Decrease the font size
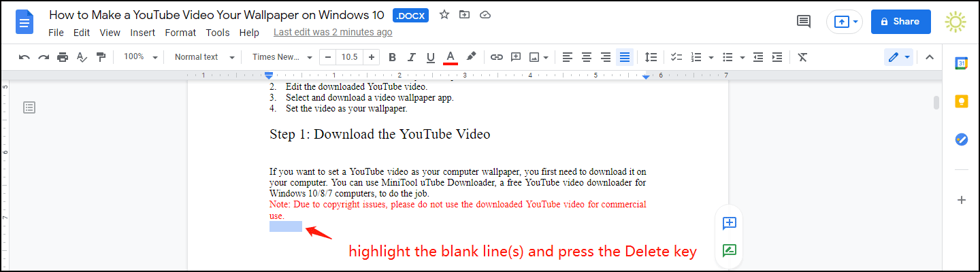Screen dimensions: 980x272 [329, 57]
